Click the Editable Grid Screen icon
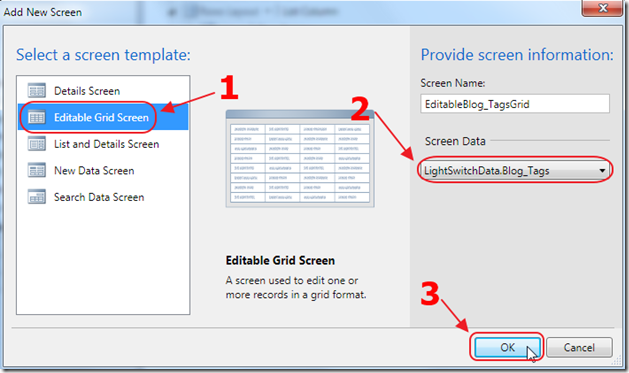This screenshot has width=629, height=373. [37, 117]
